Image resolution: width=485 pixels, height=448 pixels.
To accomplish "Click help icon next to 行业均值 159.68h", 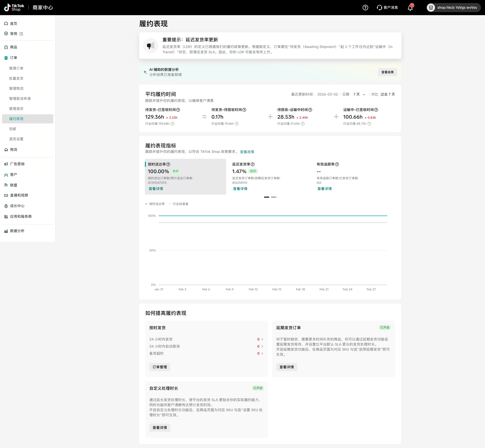I will (x=173, y=124).
